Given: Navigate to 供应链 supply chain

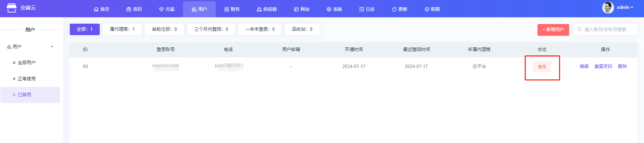Looking at the screenshot, I should click(267, 9).
